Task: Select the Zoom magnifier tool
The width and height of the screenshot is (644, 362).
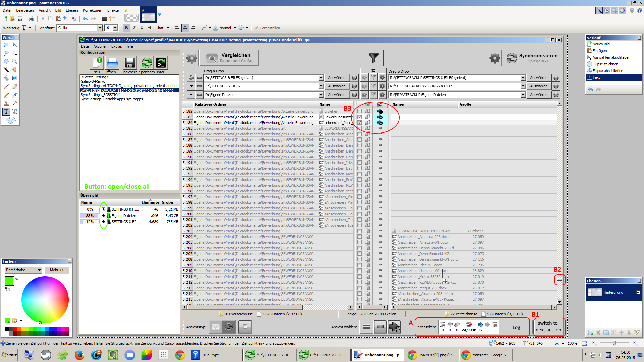Action: pyautogui.click(x=15, y=61)
